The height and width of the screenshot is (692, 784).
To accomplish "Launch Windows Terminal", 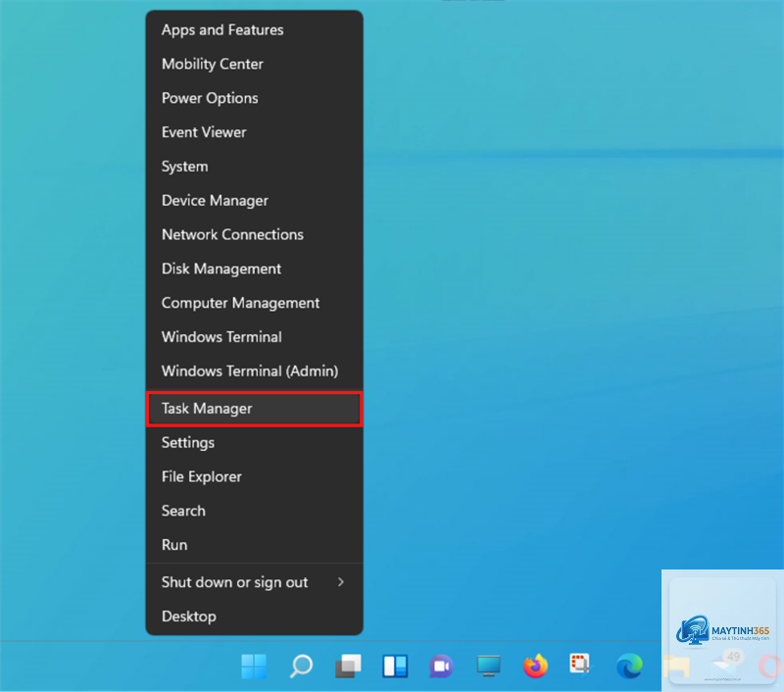I will pyautogui.click(x=254, y=336).
